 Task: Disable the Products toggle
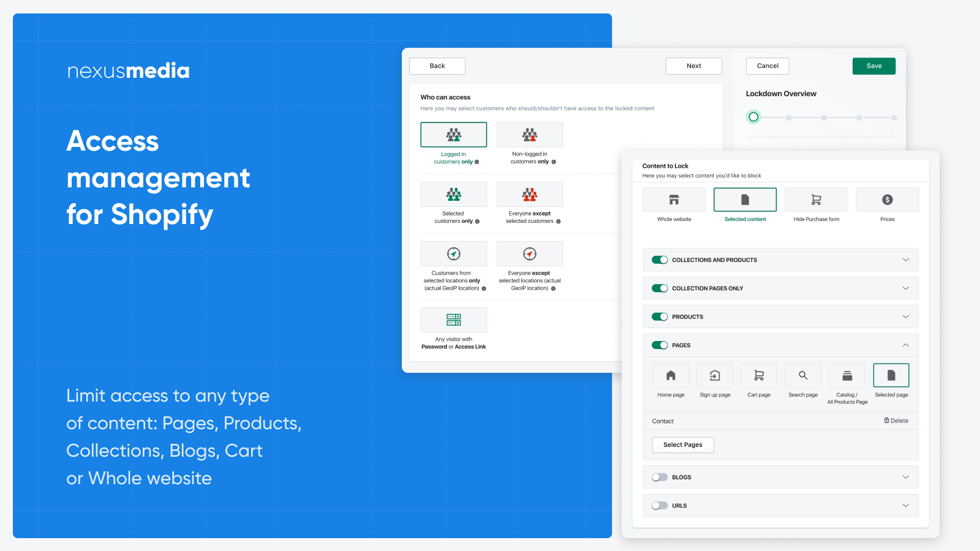pos(660,317)
